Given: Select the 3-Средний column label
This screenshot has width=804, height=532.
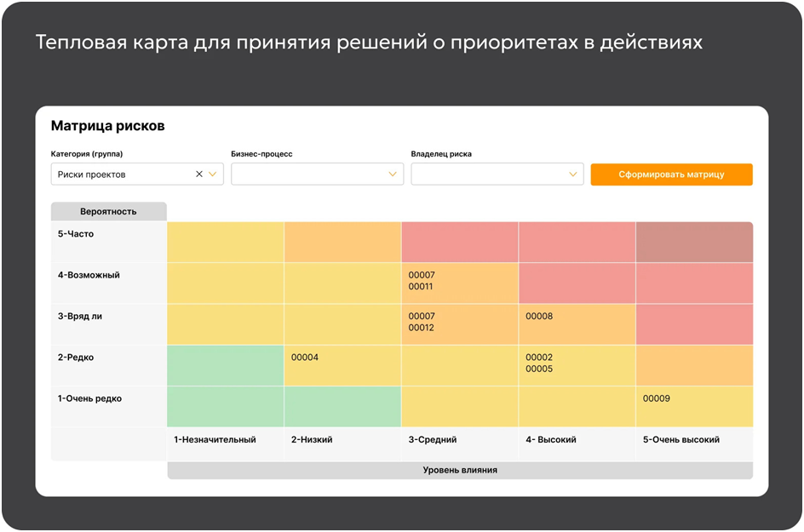Looking at the screenshot, I should (433, 440).
